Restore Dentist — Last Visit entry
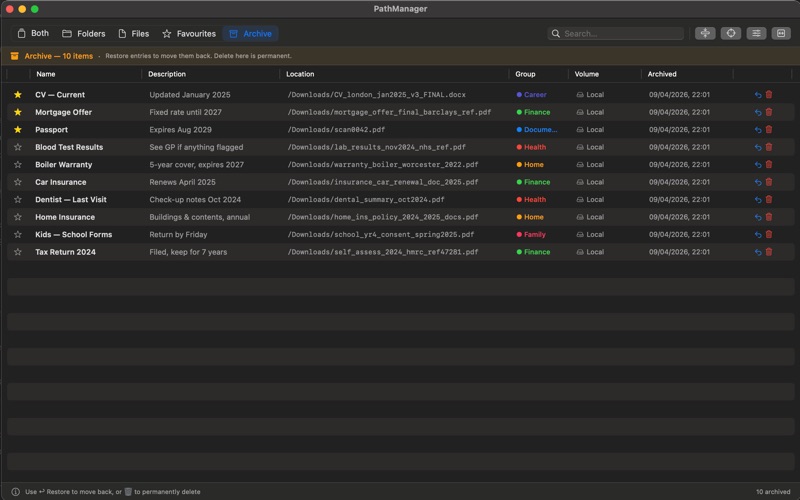This screenshot has width=800, height=500. point(758,200)
